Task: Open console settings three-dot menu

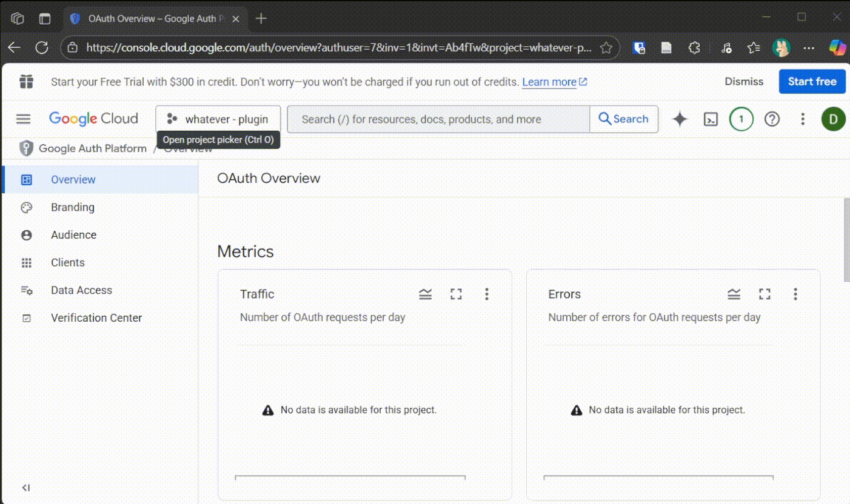Action: coord(803,119)
